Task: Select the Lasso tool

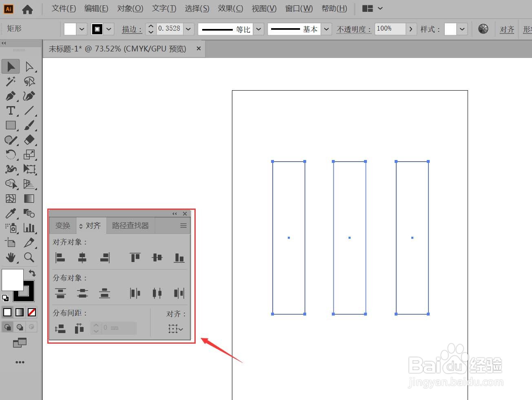Action: pos(29,81)
